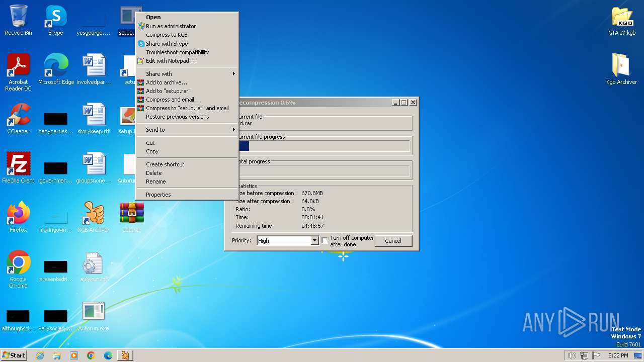Select Add to "setup.rar"
Image resolution: width=644 pixels, height=362 pixels.
tap(187, 91)
